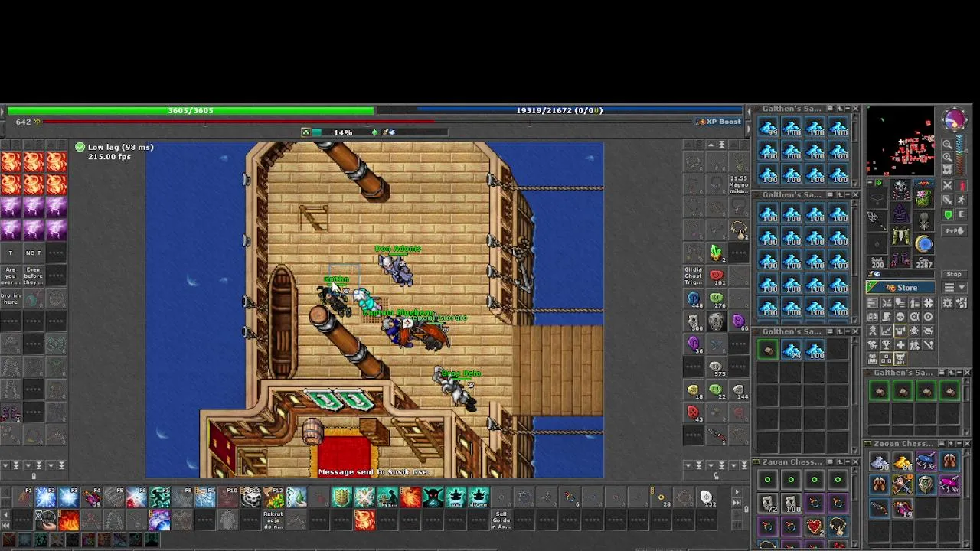
Task: Click the blue mana bar 19319/21672
Action: pos(560,110)
